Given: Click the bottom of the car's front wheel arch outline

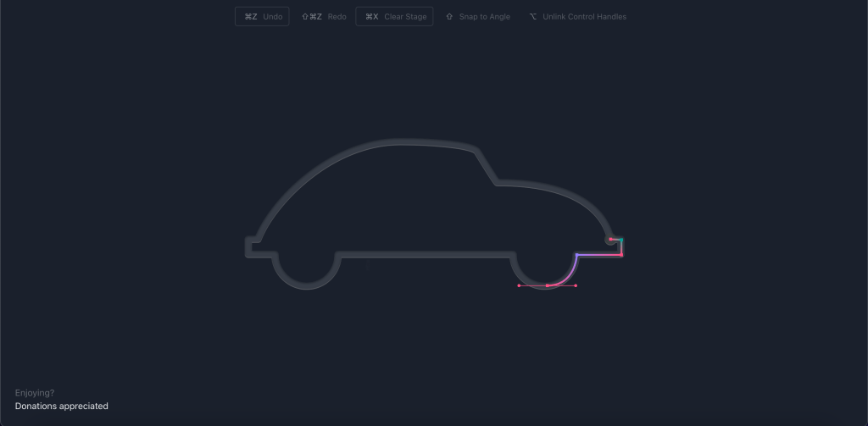Looking at the screenshot, I should click(307, 286).
